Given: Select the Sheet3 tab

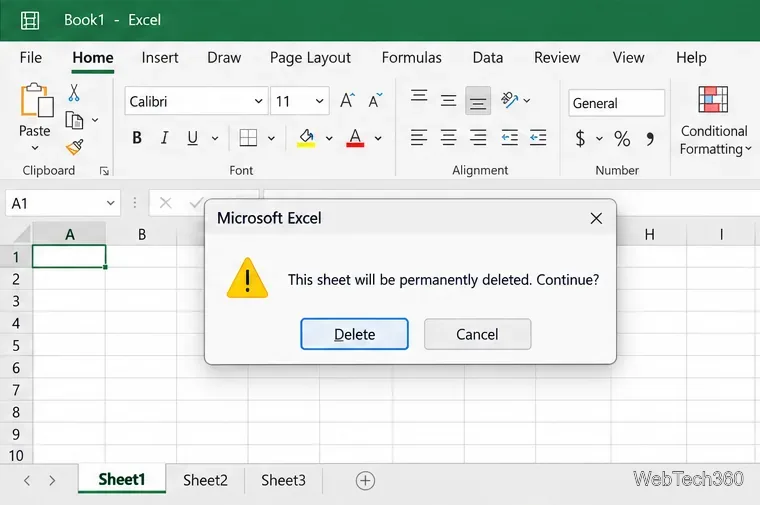Looking at the screenshot, I should click(x=284, y=480).
